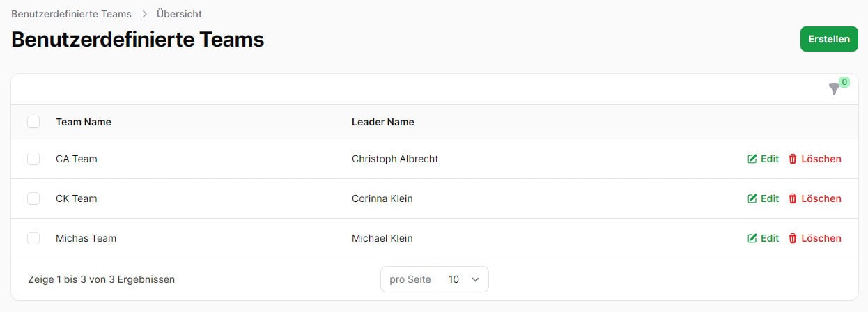Open the table filter funnel icon
Viewport: 868px width, 312px height.
pyautogui.click(x=834, y=89)
